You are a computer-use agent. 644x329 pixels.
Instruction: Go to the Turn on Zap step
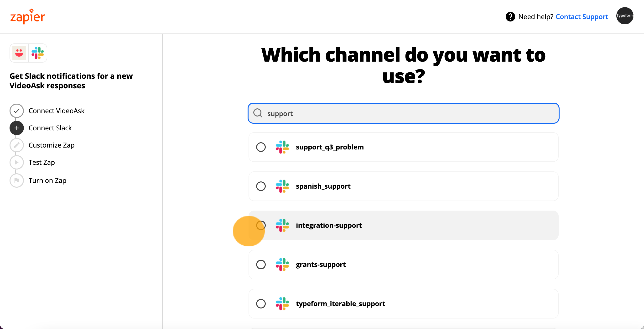point(47,180)
